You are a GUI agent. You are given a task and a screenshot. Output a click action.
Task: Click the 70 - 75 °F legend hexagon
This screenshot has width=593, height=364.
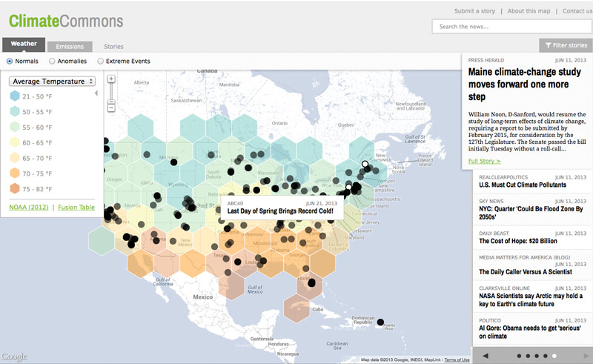pos(15,173)
